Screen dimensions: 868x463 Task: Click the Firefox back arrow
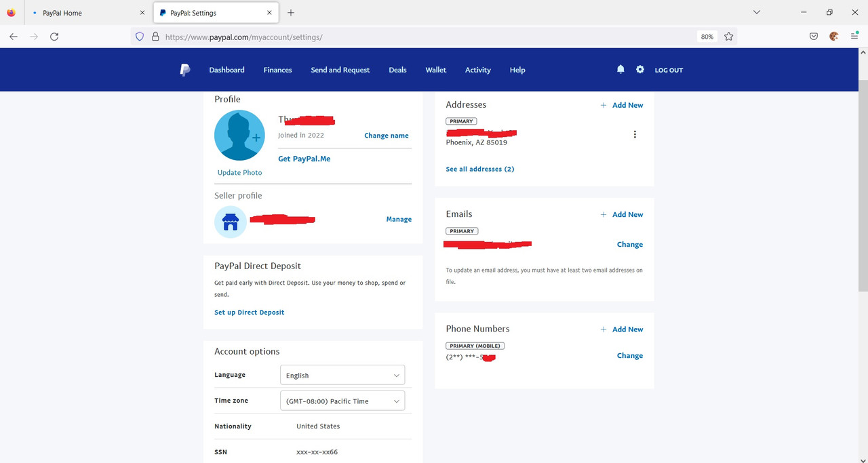click(14, 37)
